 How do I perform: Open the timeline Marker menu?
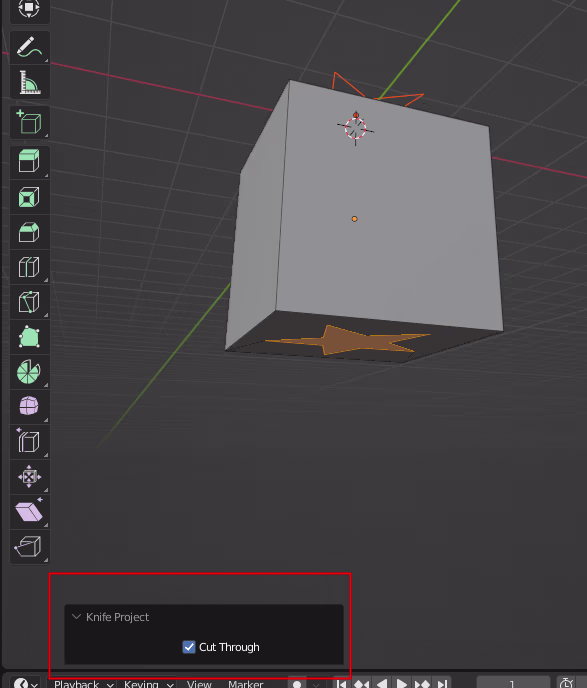[x=246, y=684]
